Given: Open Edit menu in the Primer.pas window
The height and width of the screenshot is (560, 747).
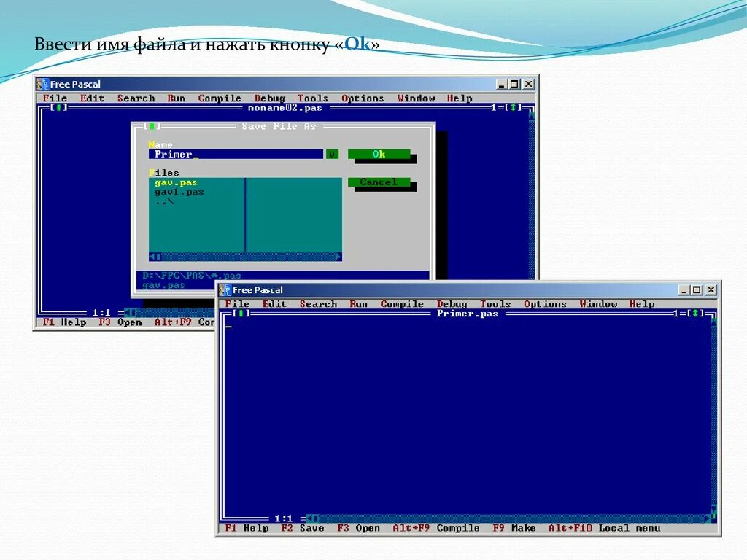Looking at the screenshot, I should [274, 304].
